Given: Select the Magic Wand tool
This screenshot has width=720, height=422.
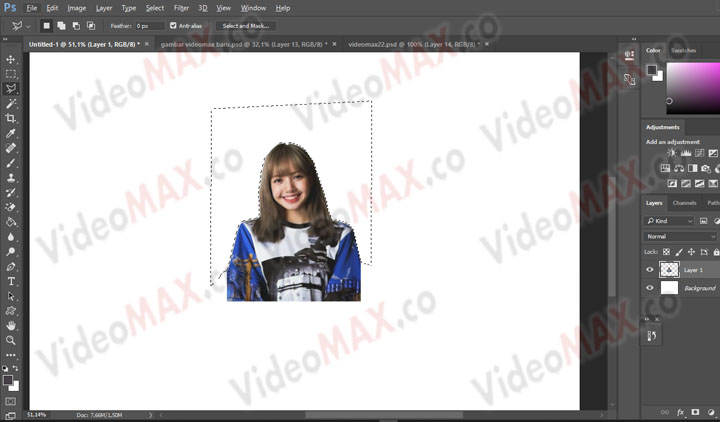Looking at the screenshot, I should pyautogui.click(x=11, y=104).
